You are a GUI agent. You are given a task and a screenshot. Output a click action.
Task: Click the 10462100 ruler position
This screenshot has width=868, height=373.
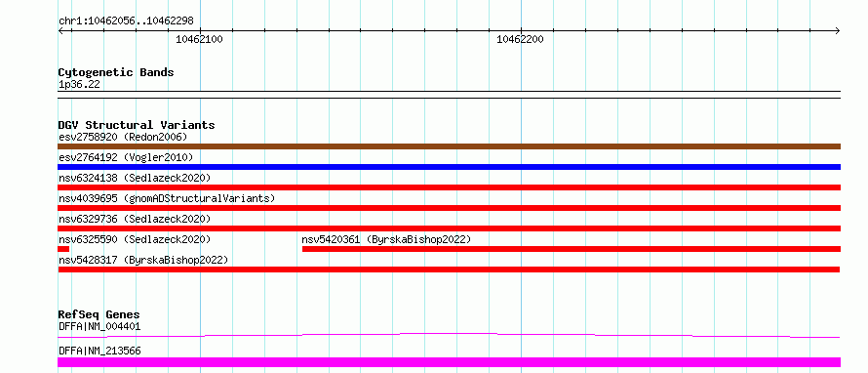click(199, 39)
